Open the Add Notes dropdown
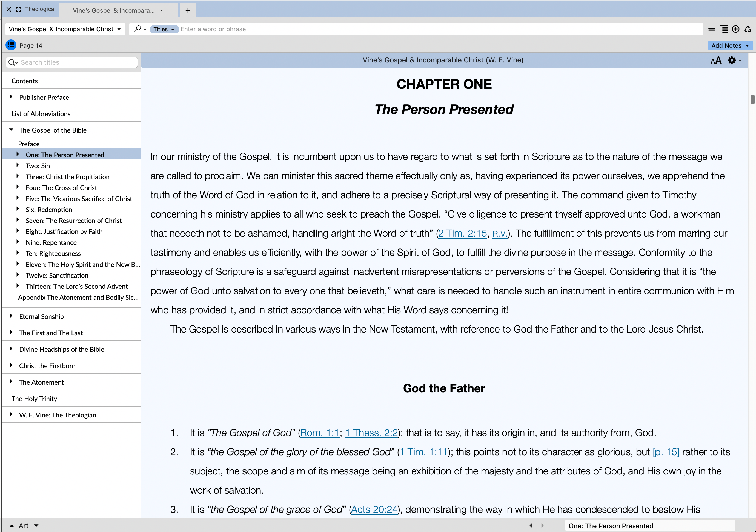 click(x=730, y=45)
